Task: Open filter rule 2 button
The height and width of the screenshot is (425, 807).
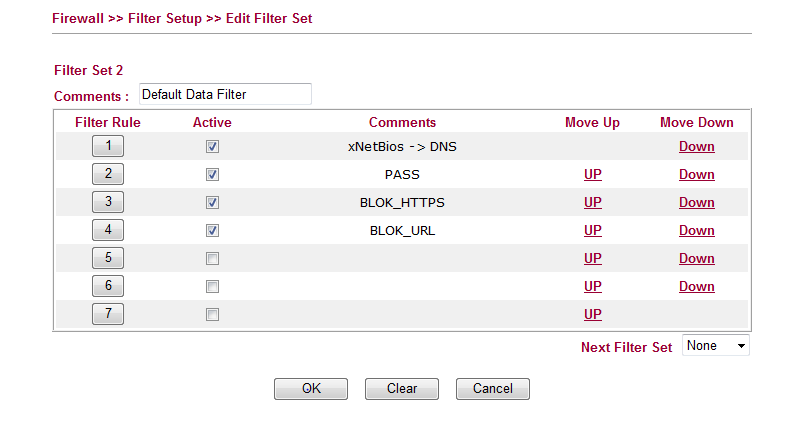Action: click(108, 174)
